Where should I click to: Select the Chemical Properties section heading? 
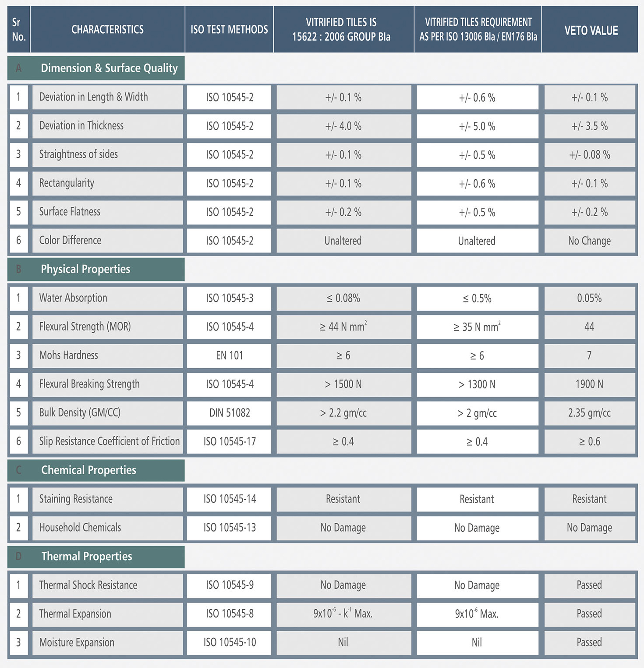pos(88,470)
